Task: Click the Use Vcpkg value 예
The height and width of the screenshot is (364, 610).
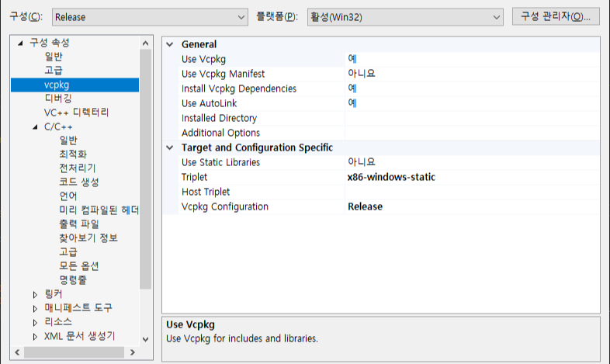Action: [352, 59]
